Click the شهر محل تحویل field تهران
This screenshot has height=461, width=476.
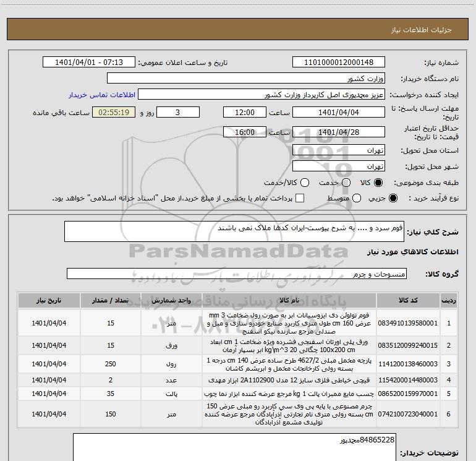(339, 166)
